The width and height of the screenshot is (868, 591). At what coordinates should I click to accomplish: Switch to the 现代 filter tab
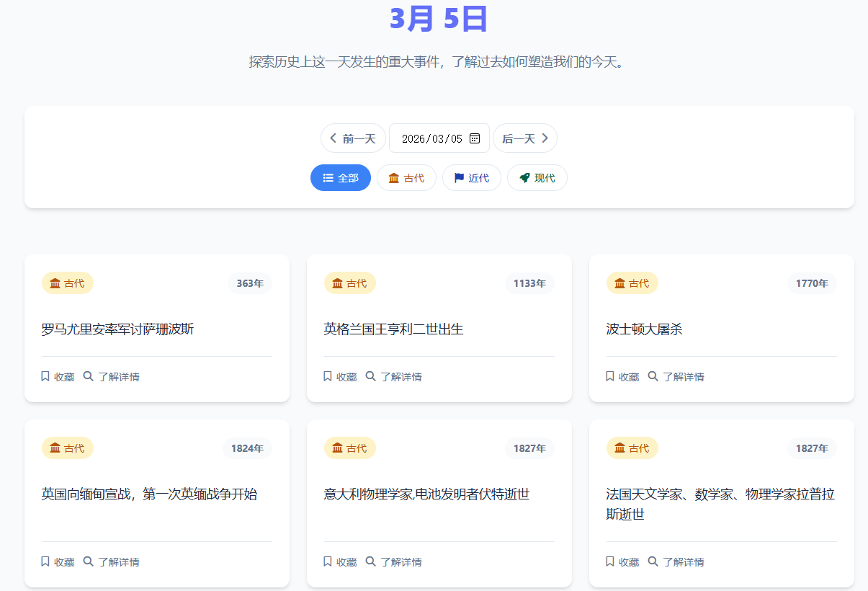point(537,178)
